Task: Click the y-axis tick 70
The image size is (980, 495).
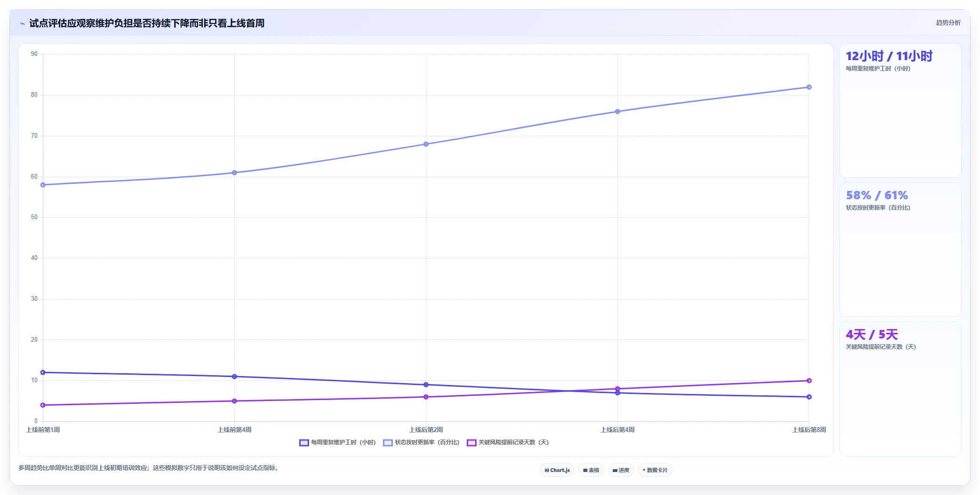Action: coord(34,136)
